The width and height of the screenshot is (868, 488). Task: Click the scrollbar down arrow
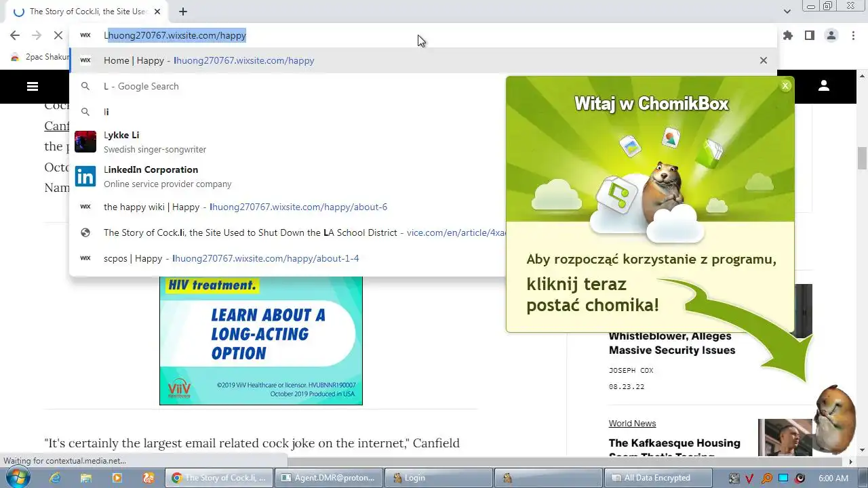[x=863, y=450]
